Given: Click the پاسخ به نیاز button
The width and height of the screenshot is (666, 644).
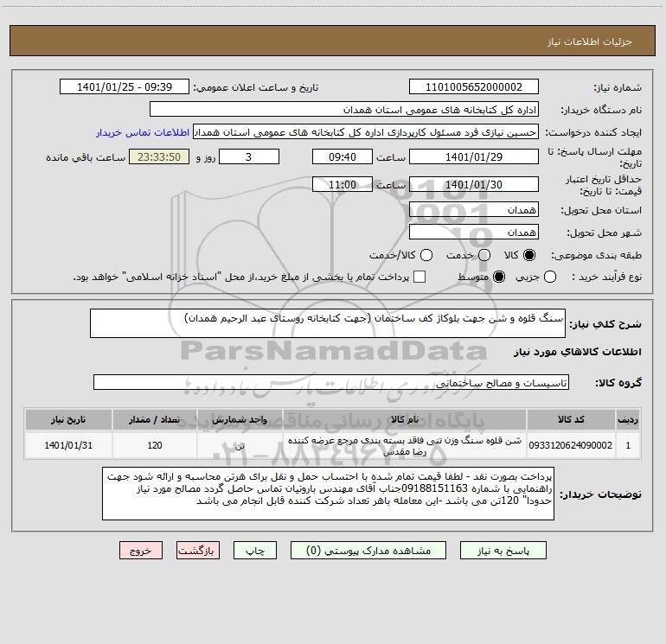Looking at the screenshot, I should [503, 550].
